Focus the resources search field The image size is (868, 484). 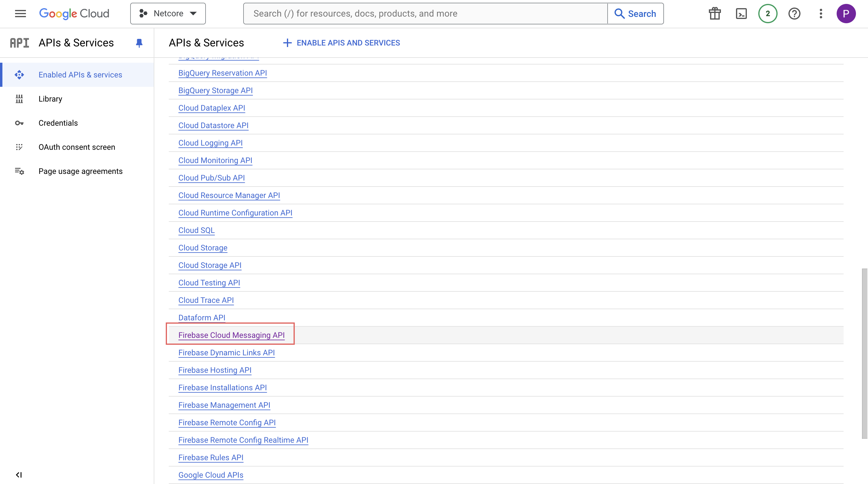coord(425,14)
